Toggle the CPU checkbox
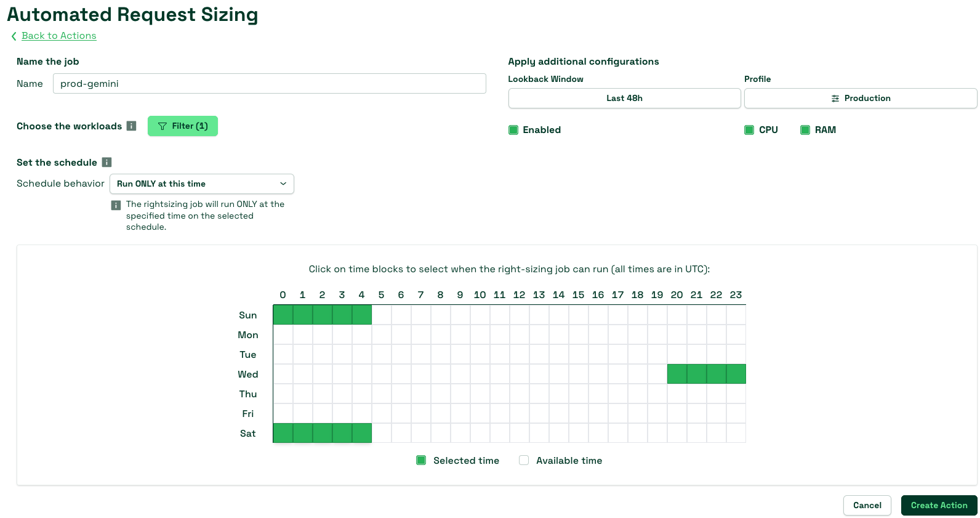980x518 pixels. pyautogui.click(x=749, y=130)
